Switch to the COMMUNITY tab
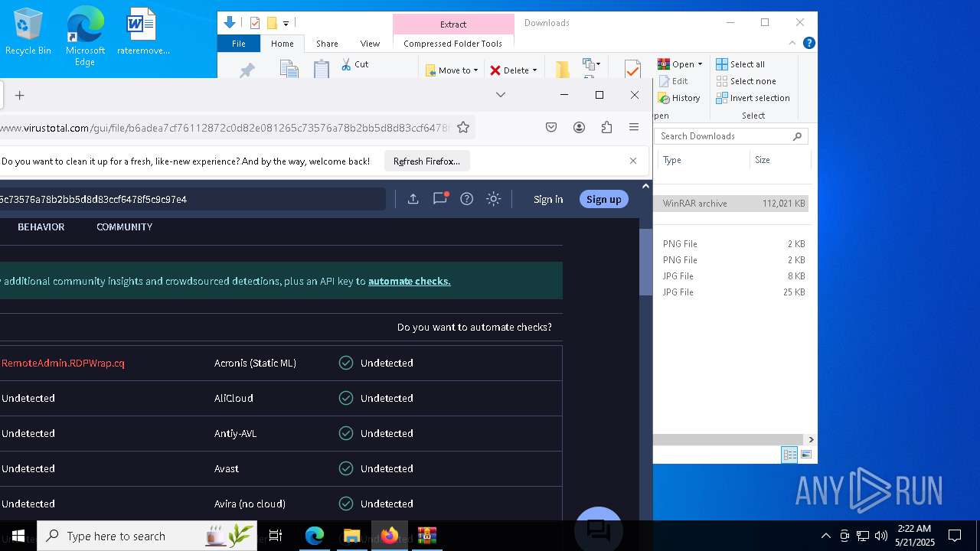This screenshot has height=551, width=980. (x=124, y=227)
